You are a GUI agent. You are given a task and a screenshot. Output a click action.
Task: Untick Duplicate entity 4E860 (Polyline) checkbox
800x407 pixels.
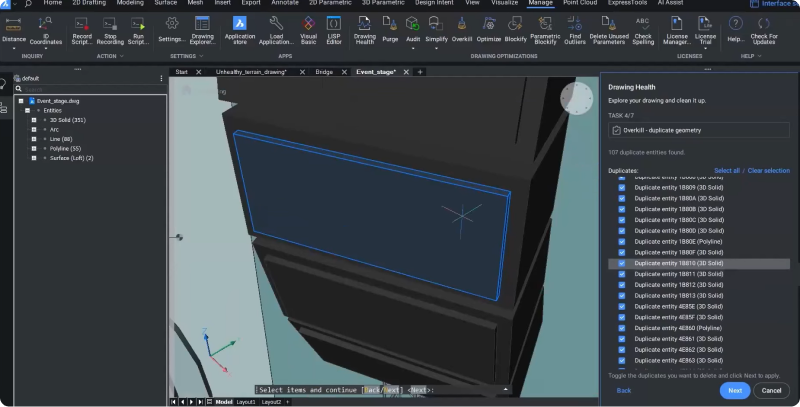tap(623, 328)
